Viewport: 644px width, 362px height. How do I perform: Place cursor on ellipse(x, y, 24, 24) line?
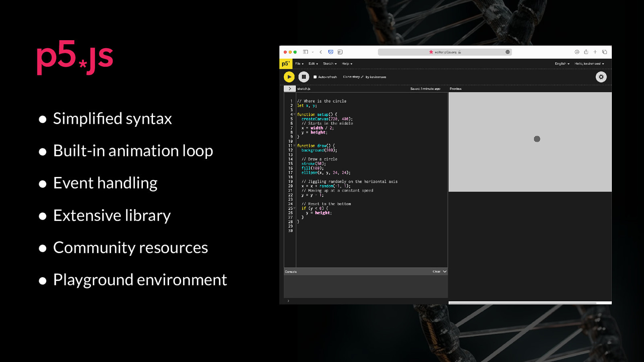(326, 173)
